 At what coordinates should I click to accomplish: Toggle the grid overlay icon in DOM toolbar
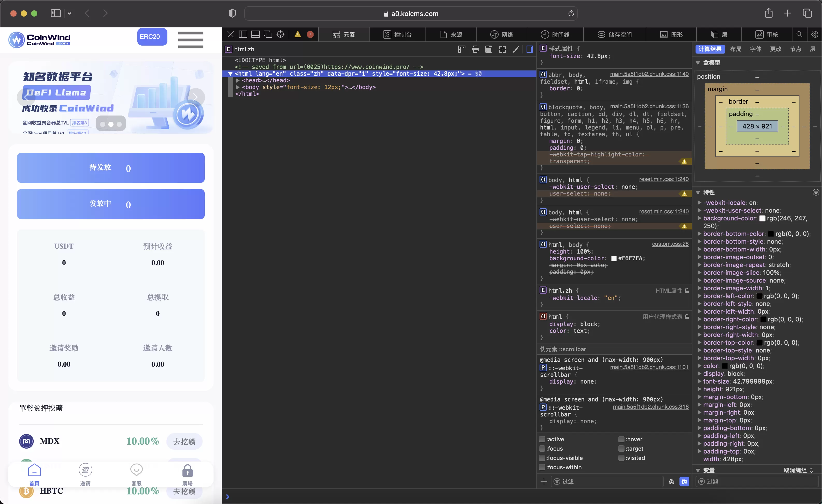pos(502,49)
